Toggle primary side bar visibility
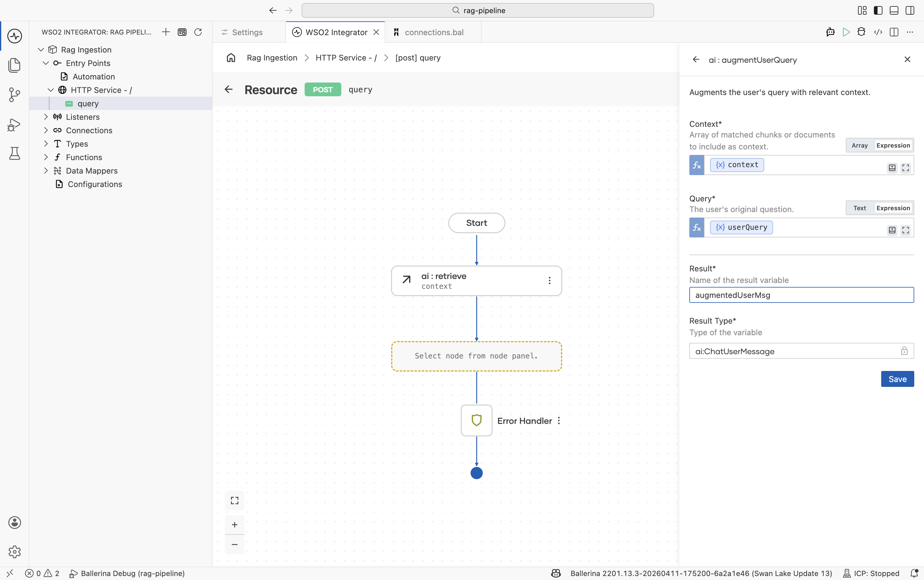The height and width of the screenshot is (580, 924). point(878,10)
